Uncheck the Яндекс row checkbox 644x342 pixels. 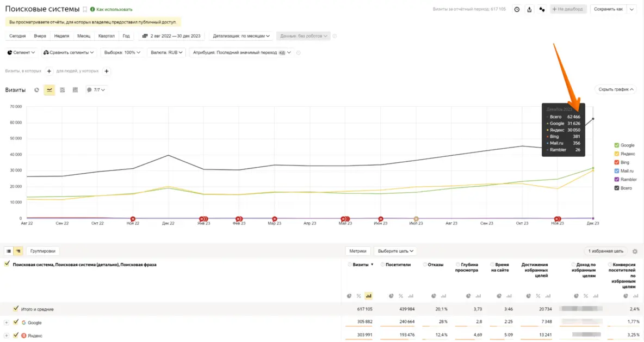click(x=16, y=335)
